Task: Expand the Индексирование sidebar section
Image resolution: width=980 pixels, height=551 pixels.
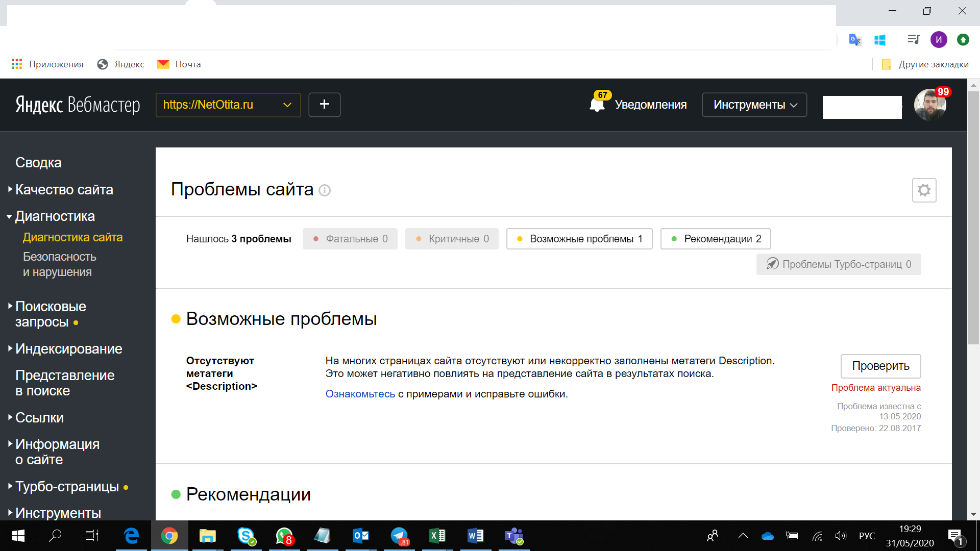Action: [x=68, y=348]
